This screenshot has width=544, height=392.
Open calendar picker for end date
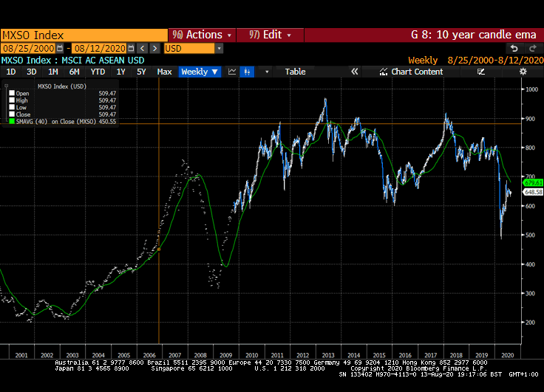(132, 48)
